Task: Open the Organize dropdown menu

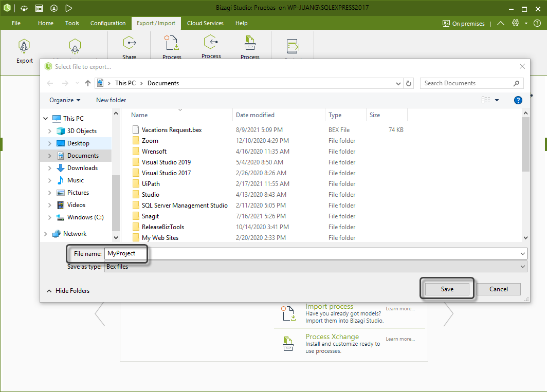Action: pyautogui.click(x=65, y=101)
